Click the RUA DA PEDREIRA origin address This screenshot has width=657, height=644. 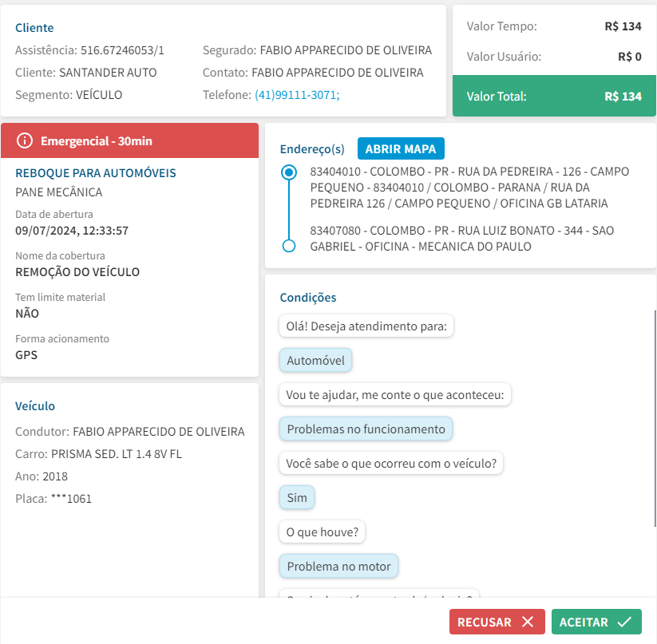click(x=458, y=188)
